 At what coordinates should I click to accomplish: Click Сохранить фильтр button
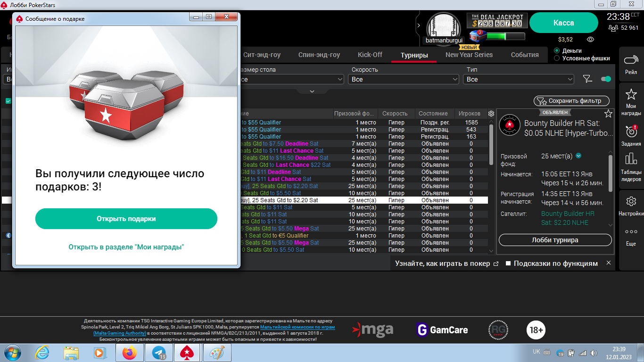571,101
